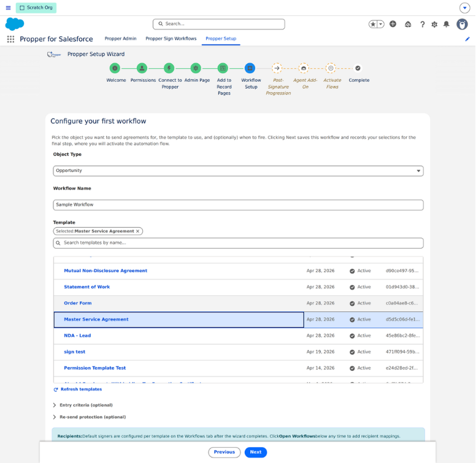This screenshot has width=476, height=463.
Task: Jump to the Agent Add-On step
Action: coord(304,68)
